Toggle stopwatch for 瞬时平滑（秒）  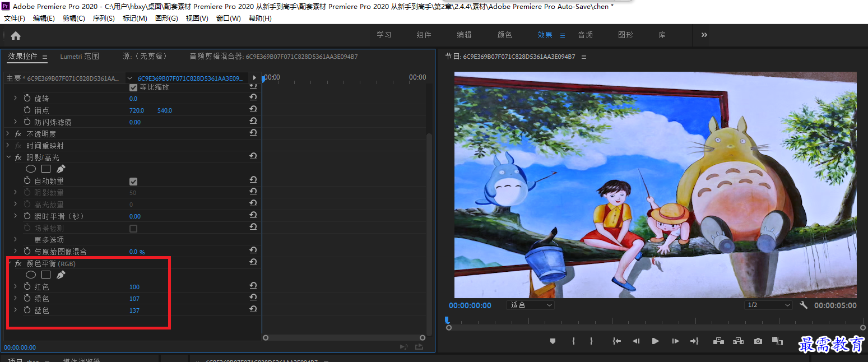[27, 216]
